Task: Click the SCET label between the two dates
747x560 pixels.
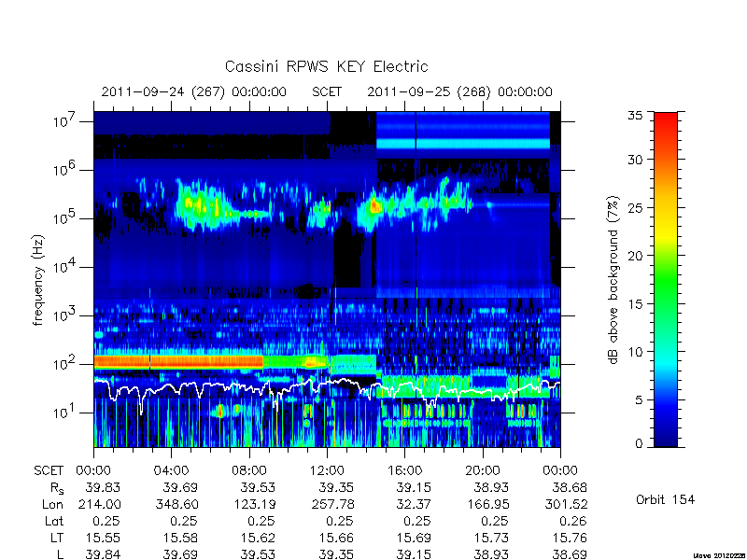Action: pos(327,91)
